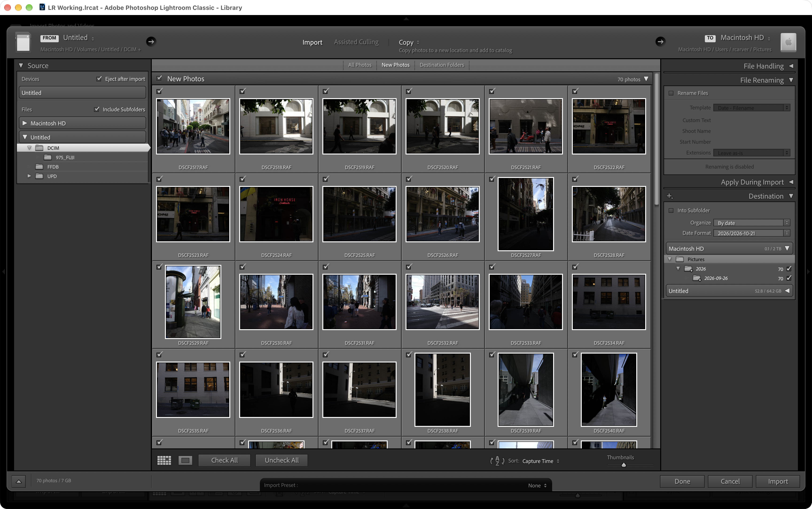The height and width of the screenshot is (509, 812).
Task: Click the Lightroom document icon in the title bar
Action: coord(43,7)
